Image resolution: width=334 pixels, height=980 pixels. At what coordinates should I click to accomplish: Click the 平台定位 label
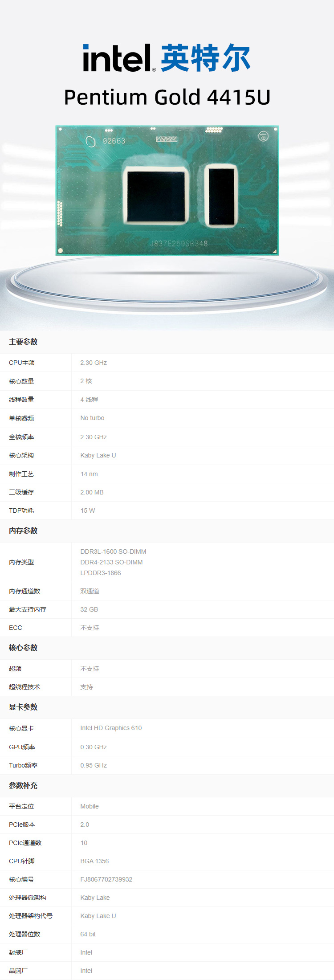click(21, 806)
